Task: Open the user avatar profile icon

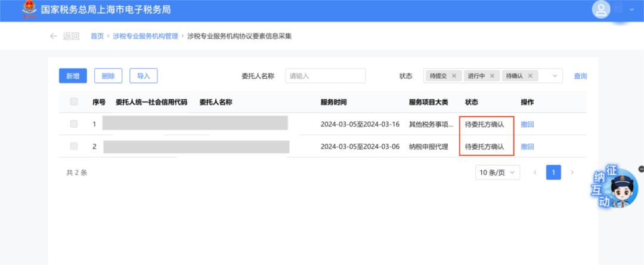Action: click(603, 10)
